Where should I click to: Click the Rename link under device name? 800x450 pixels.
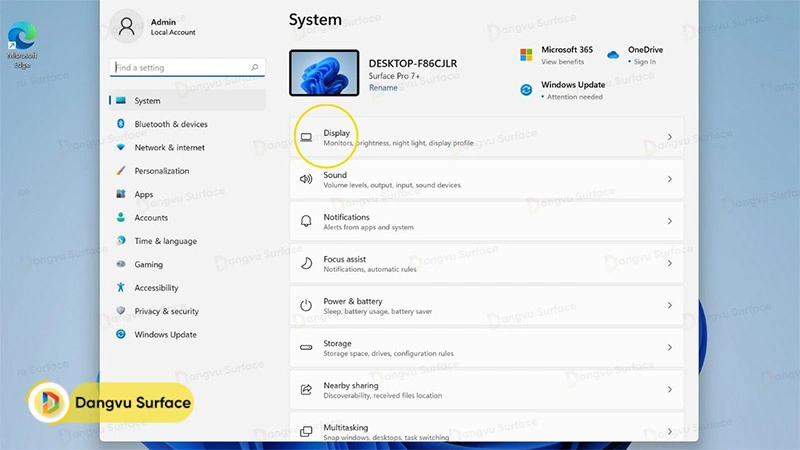tap(383, 88)
